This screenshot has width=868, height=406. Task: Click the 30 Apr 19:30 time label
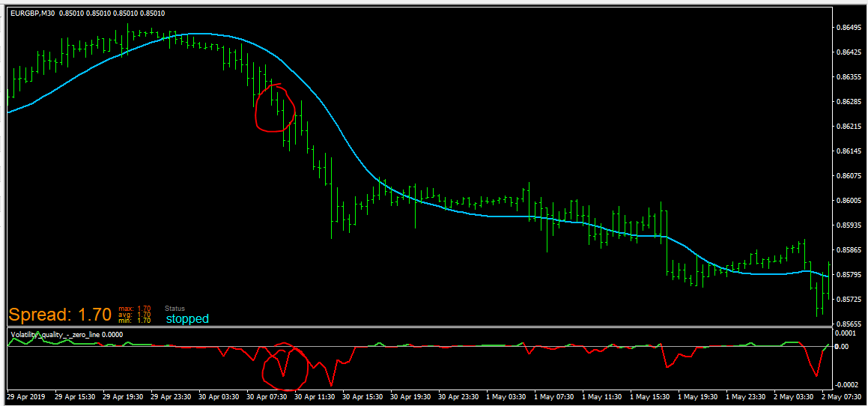(410, 397)
